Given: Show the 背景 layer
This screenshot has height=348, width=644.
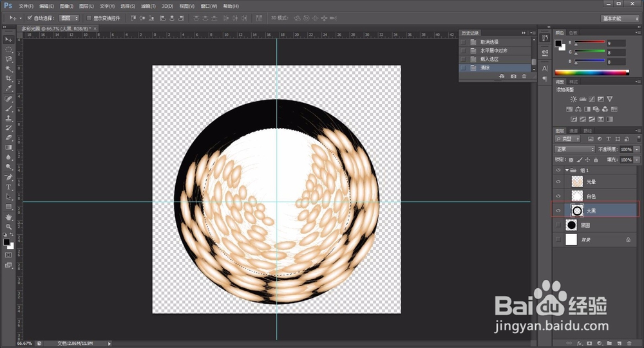Looking at the screenshot, I should pos(558,240).
